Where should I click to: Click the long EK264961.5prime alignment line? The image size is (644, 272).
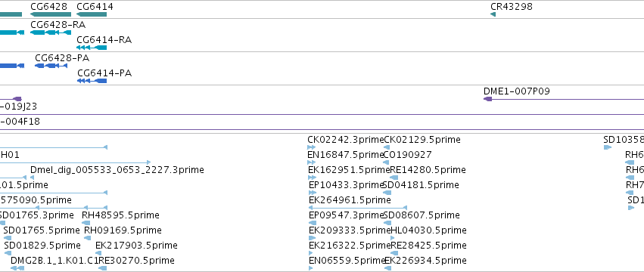pyautogui.click(x=358, y=208)
